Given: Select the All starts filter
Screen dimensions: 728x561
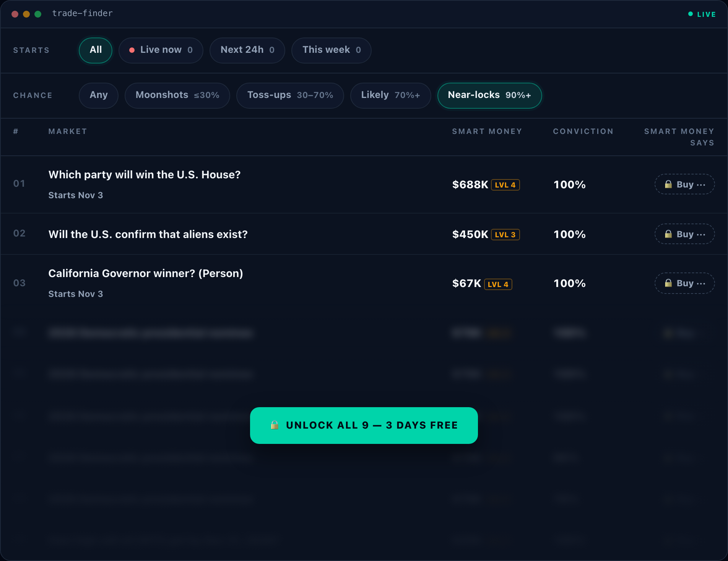Looking at the screenshot, I should click(x=96, y=50).
